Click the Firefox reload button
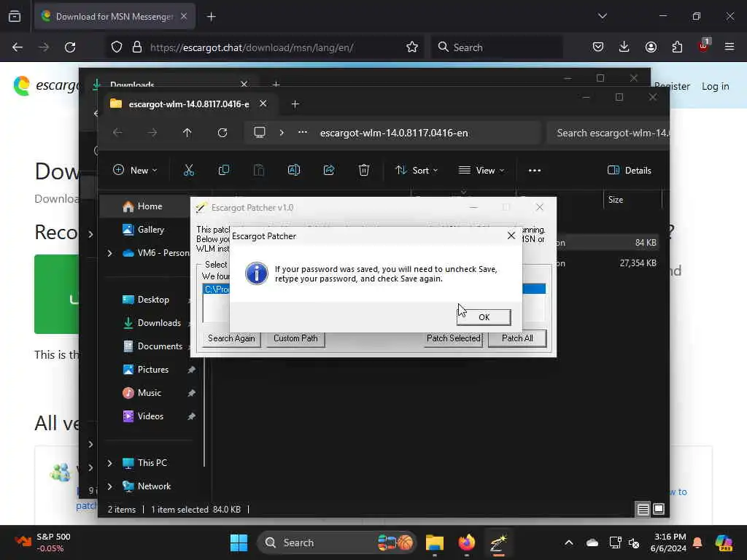Viewport: 747px width, 560px height. click(x=70, y=47)
